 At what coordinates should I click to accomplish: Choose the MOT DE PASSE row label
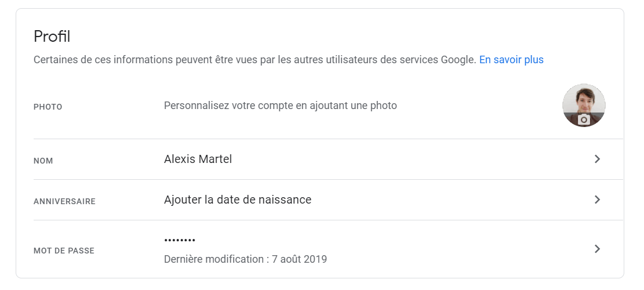tap(64, 251)
